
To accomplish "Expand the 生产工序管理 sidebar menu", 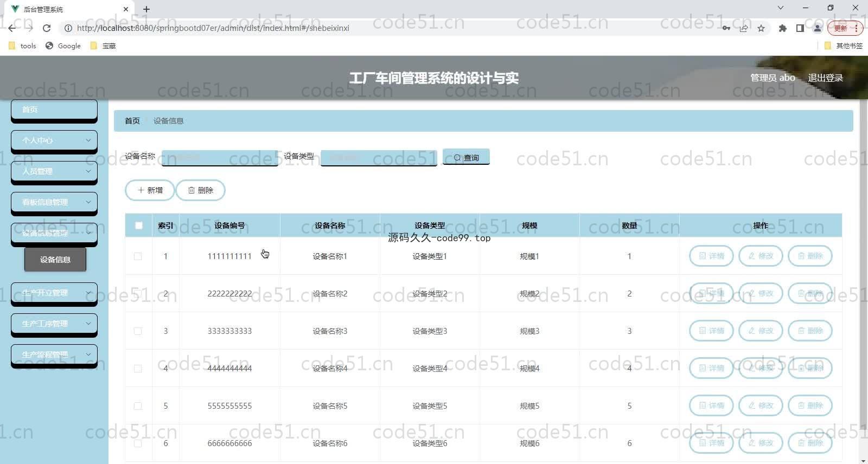I will coord(54,324).
